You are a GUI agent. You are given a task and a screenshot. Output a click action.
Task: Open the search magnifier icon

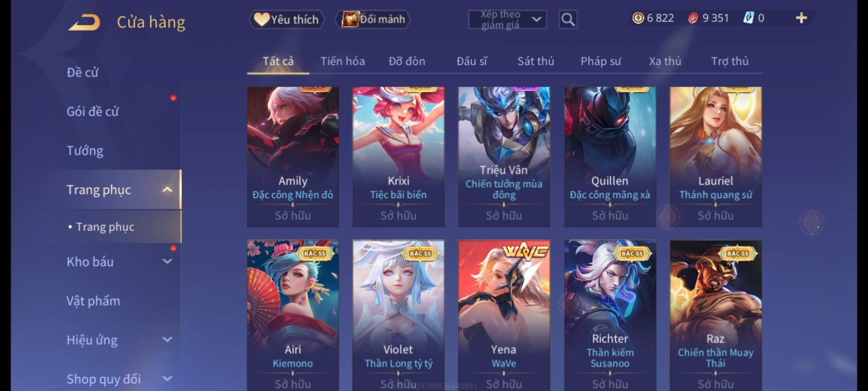[x=568, y=20]
